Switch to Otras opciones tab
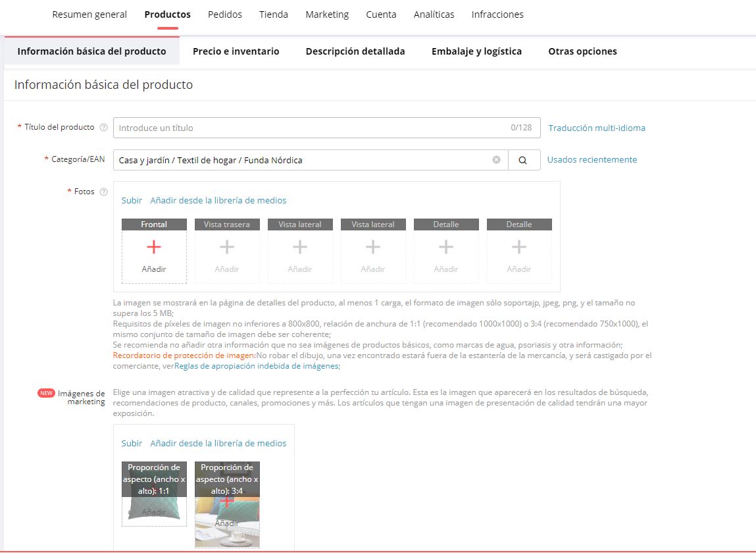Viewport: 756px width, 553px height. (582, 51)
